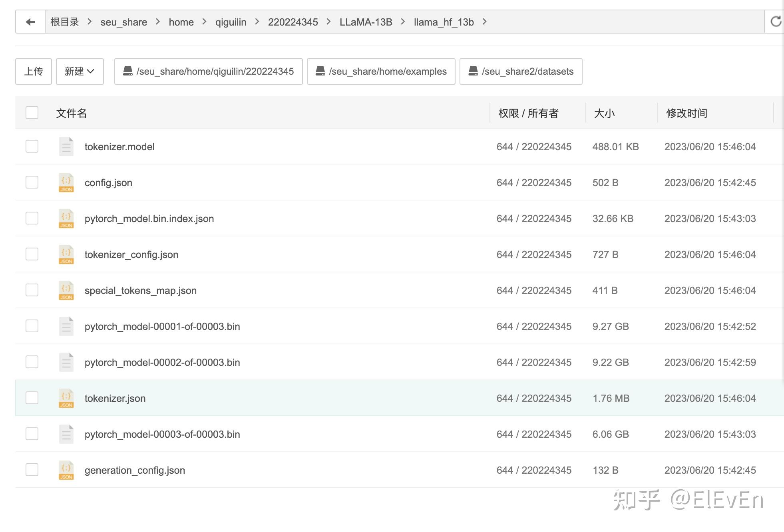Check the box for special_tokens_map.json
Image resolution: width=784 pixels, height=532 pixels.
pyautogui.click(x=32, y=290)
